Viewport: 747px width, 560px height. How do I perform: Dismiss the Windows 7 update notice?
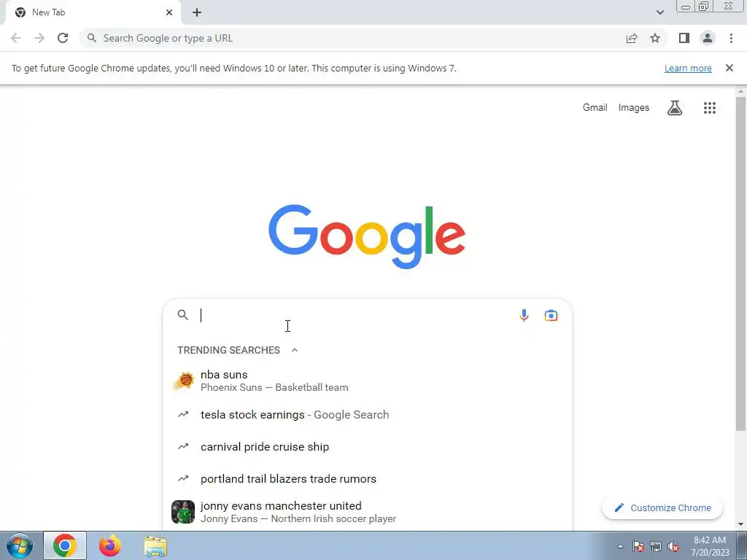click(729, 68)
